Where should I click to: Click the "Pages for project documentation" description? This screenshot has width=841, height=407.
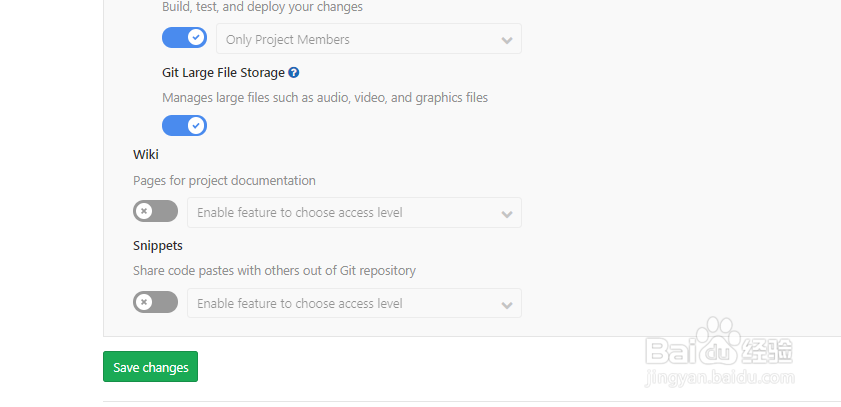[x=224, y=181]
